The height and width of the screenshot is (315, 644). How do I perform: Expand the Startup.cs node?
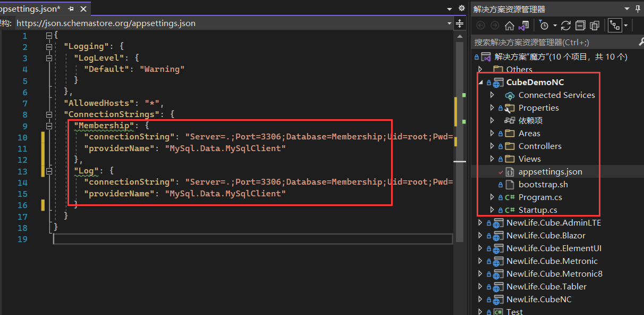point(493,210)
